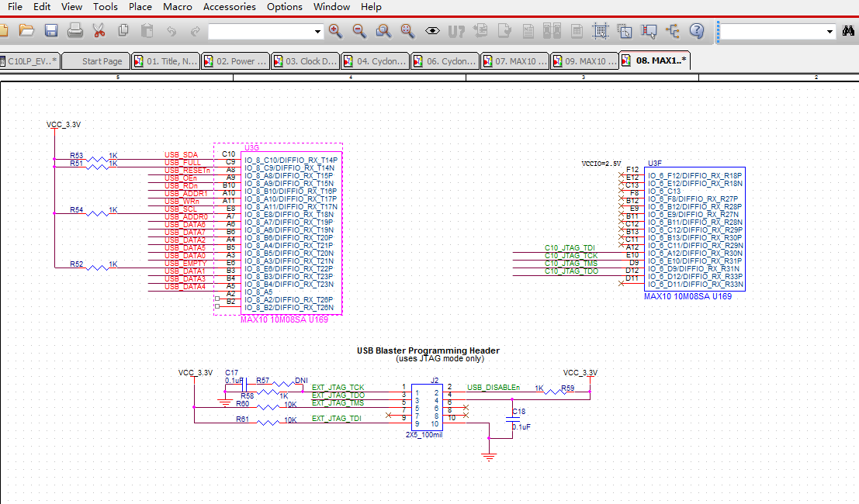Open a file with the folder icon
Viewport: 859px width, 504px height.
pos(26,31)
